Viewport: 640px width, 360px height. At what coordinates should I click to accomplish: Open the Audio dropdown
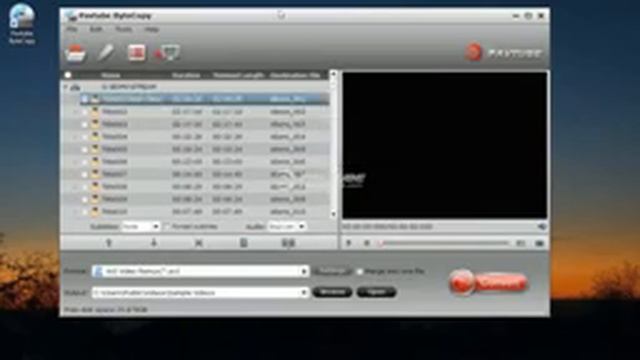(x=287, y=227)
